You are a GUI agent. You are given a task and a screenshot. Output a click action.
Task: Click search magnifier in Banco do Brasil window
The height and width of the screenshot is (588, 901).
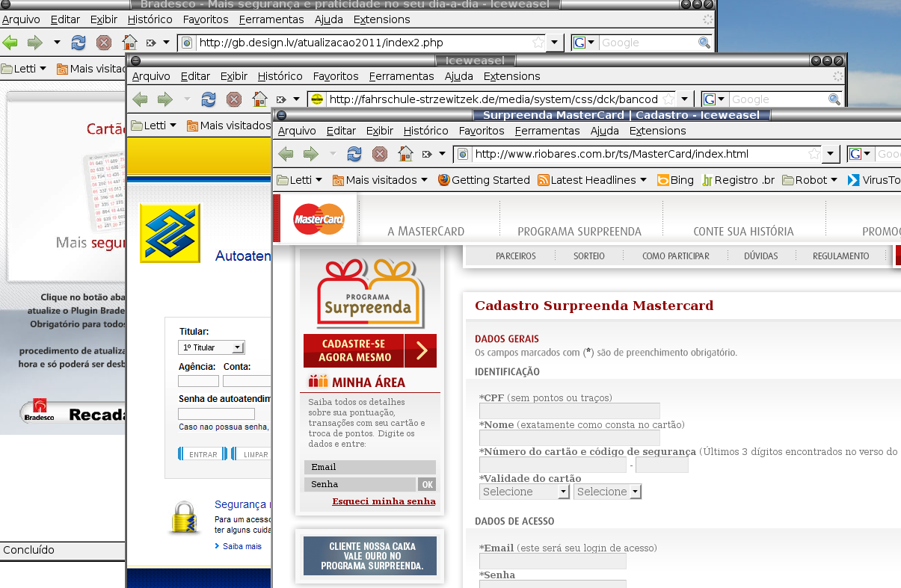click(x=834, y=99)
